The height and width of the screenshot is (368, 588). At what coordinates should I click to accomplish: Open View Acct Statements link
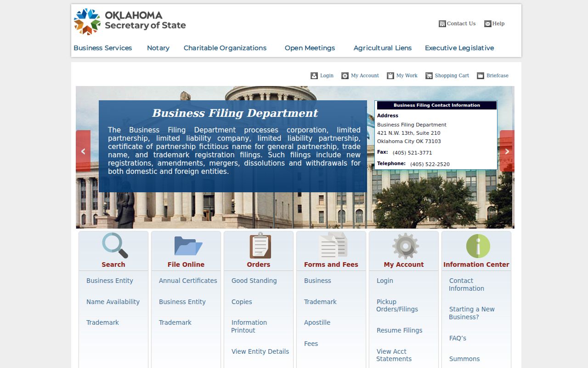coord(394,355)
